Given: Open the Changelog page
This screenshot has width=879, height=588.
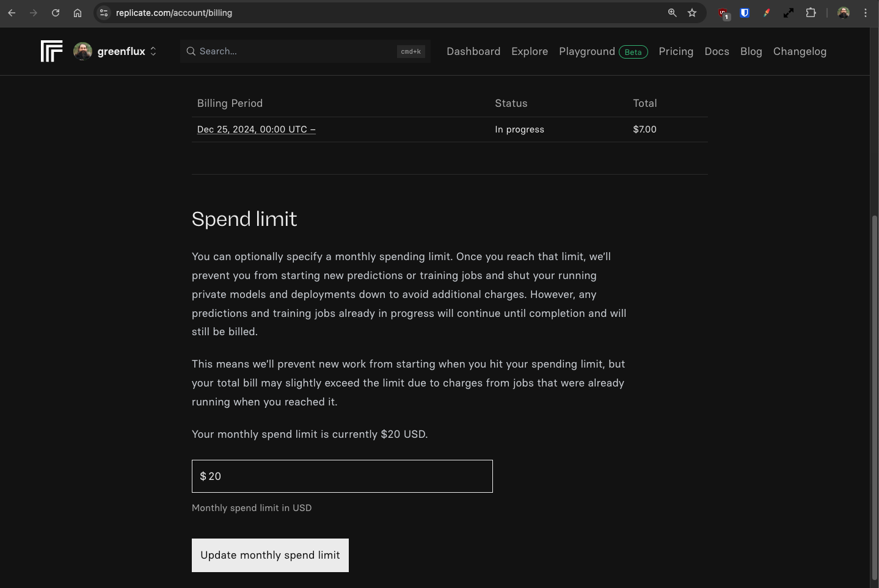Looking at the screenshot, I should pyautogui.click(x=799, y=51).
